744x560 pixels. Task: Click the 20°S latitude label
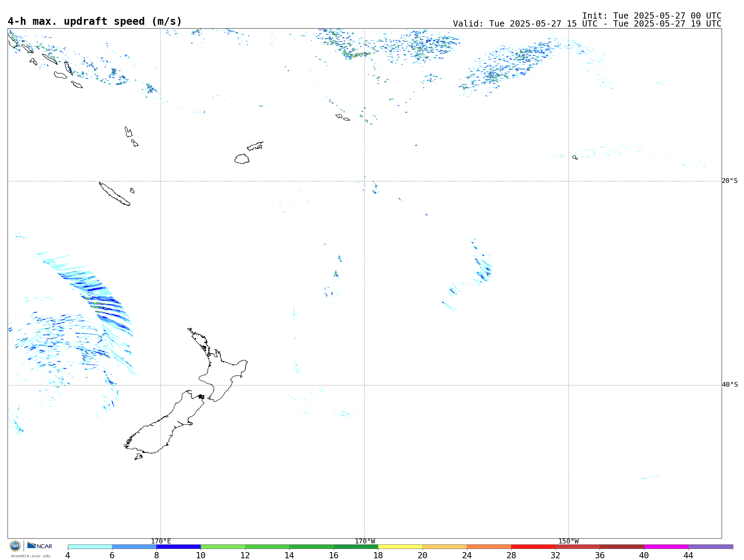[730, 181]
